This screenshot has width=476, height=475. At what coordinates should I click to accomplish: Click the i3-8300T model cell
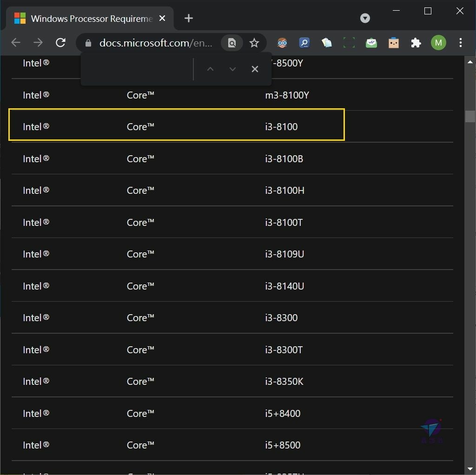tap(284, 350)
